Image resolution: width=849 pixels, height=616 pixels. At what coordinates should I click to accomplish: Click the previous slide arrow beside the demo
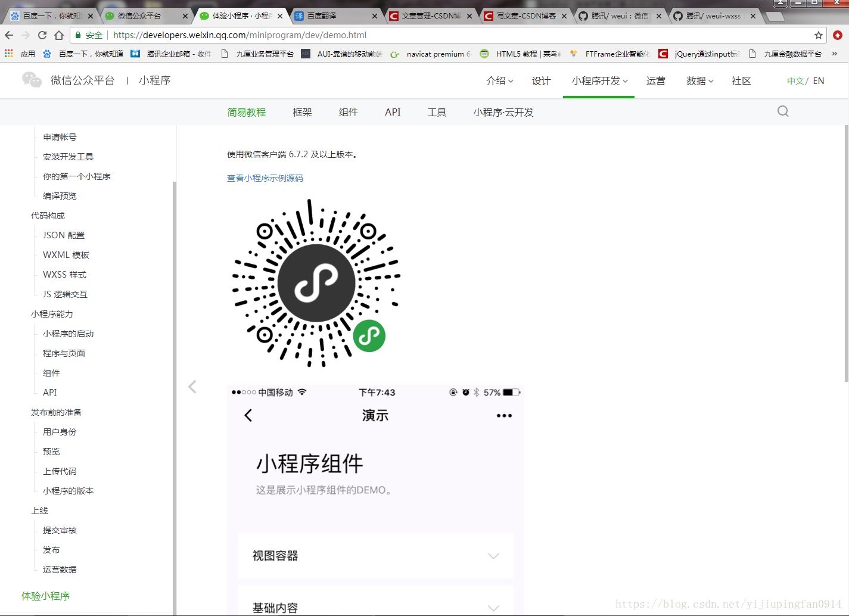(192, 387)
